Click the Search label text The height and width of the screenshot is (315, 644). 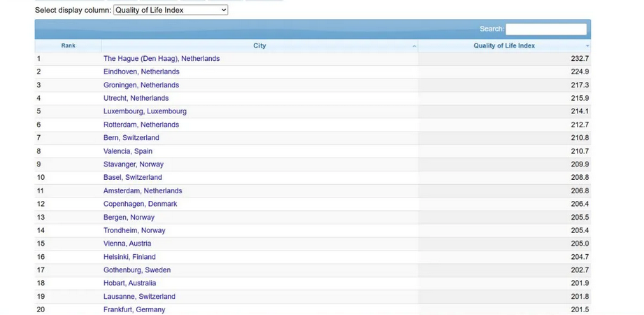point(492,29)
